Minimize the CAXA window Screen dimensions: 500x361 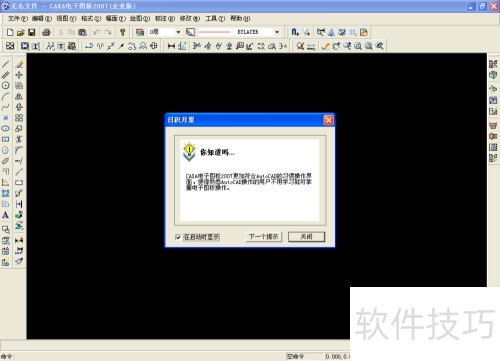pos(471,6)
